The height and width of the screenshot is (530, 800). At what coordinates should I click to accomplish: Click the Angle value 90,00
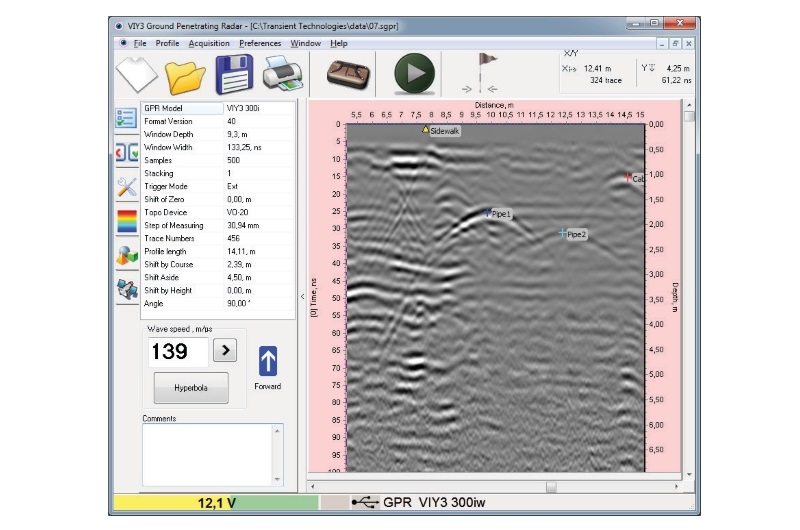point(239,304)
